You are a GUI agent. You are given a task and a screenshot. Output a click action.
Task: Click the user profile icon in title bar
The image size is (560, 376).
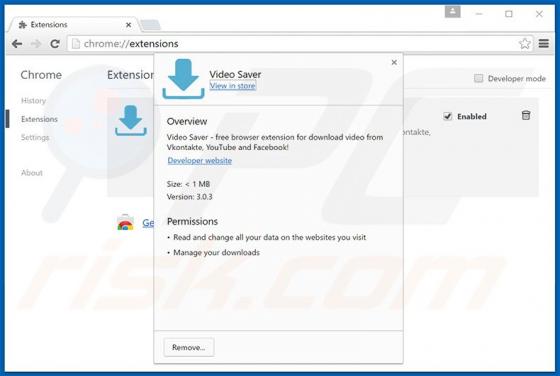click(452, 12)
